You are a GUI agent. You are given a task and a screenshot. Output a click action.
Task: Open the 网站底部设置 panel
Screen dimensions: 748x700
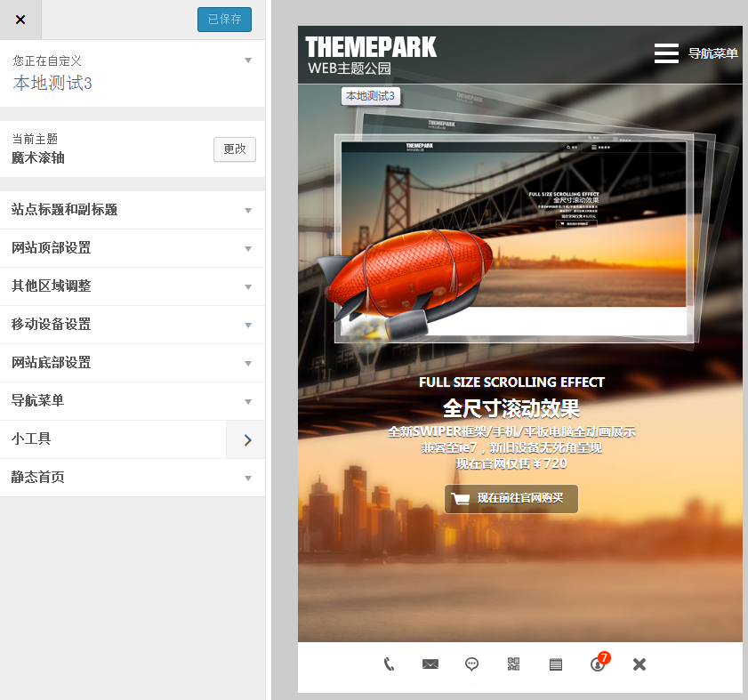(x=132, y=363)
